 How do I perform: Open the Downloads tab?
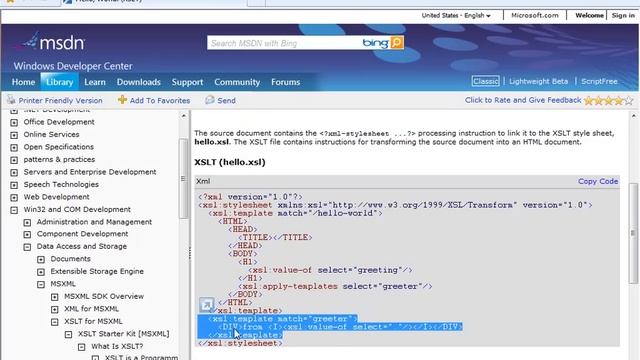tap(139, 82)
